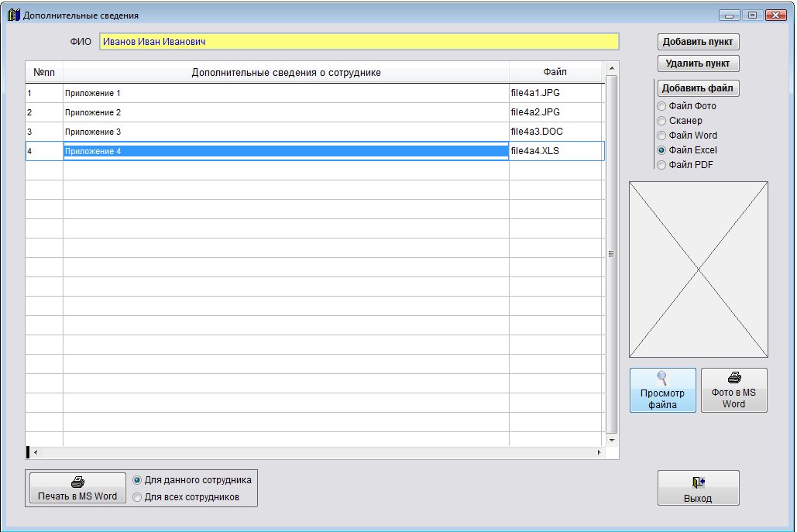Viewport: 797px width, 532px height.
Task: Select the highlighted Приложение 4 cell
Action: tap(286, 152)
